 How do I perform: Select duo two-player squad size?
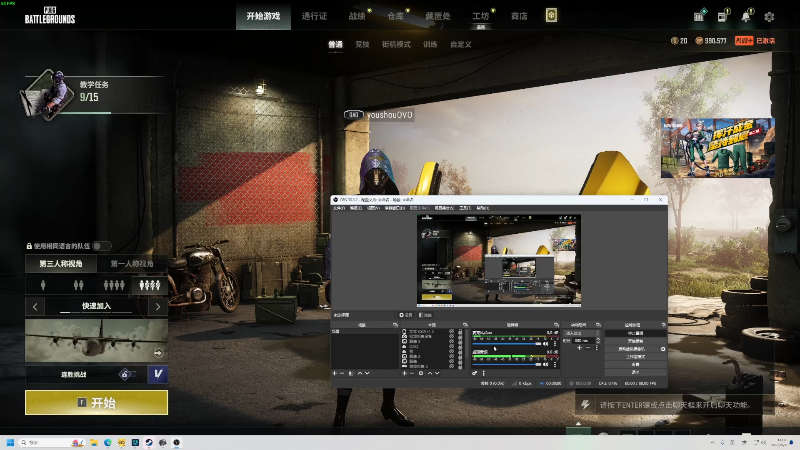[x=78, y=285]
